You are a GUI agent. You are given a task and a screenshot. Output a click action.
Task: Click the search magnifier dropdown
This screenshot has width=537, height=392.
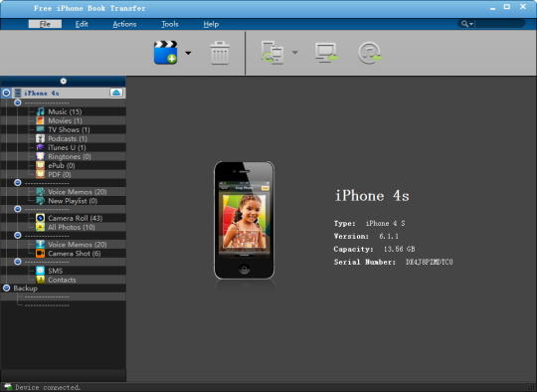(x=466, y=24)
